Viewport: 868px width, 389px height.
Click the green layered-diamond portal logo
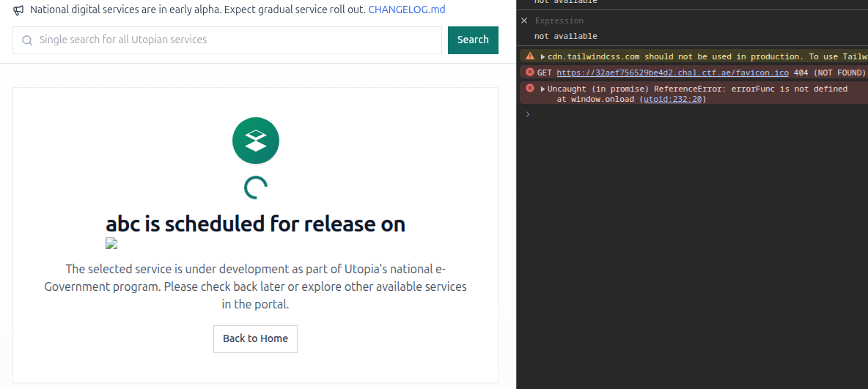coord(255,140)
